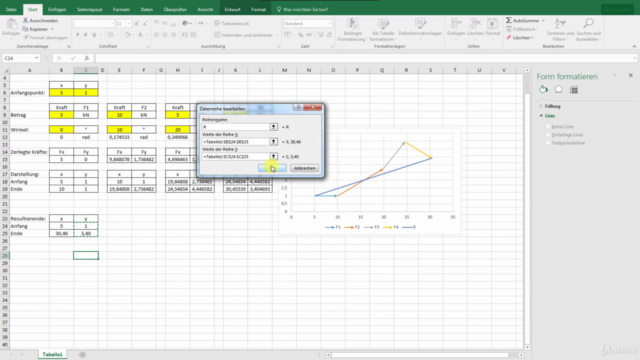Screen dimensions: 640x360
Task: Center text horizontally in Ausrichtung group
Action: point(165,35)
